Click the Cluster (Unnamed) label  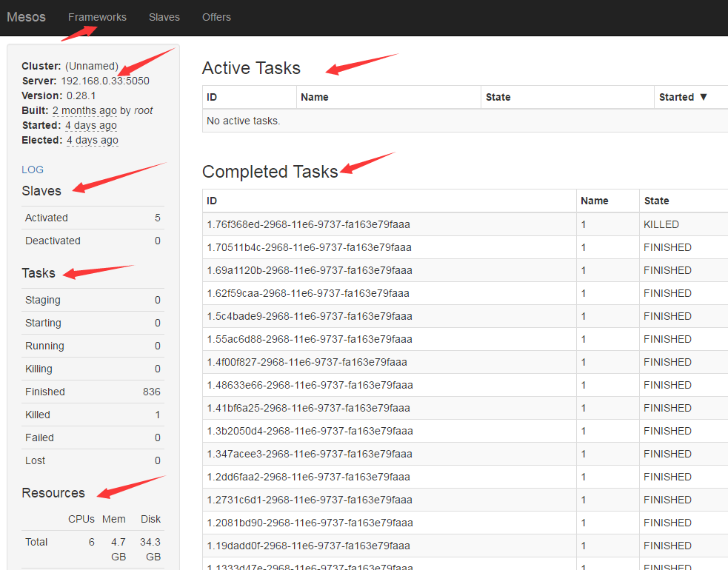[70, 66]
